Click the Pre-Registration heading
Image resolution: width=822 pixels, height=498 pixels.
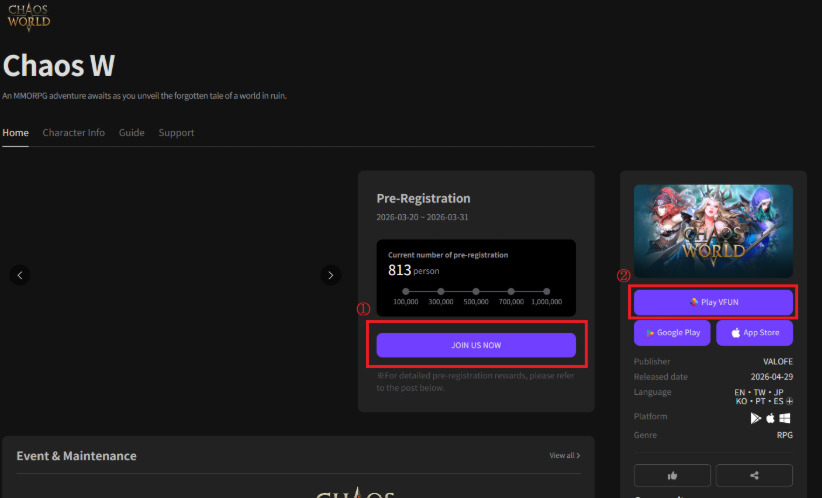[423, 199]
